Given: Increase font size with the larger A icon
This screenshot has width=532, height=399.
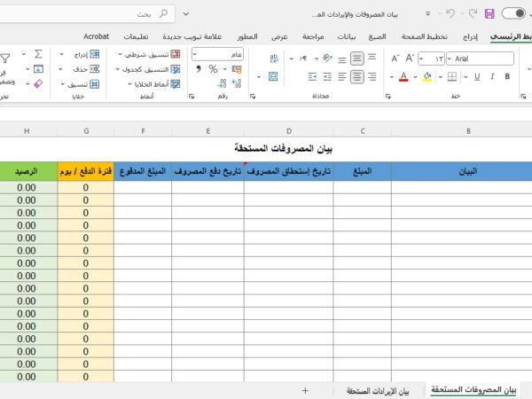Looking at the screenshot, I should pos(410,59).
